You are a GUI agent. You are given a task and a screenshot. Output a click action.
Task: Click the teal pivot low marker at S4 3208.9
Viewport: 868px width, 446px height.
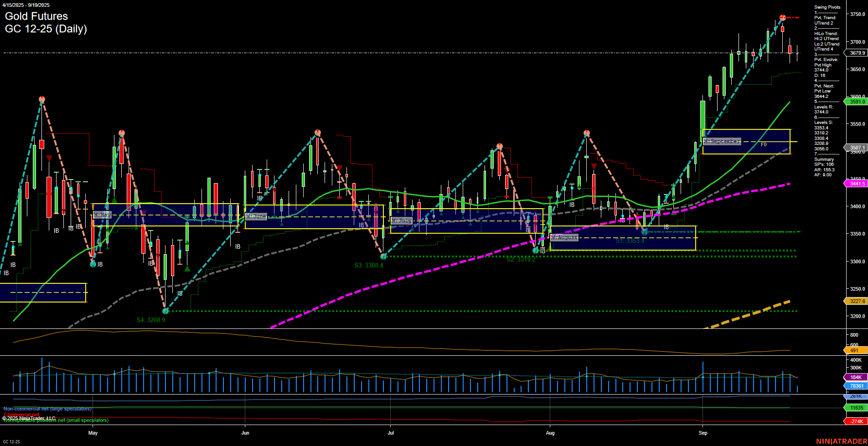coord(165,311)
